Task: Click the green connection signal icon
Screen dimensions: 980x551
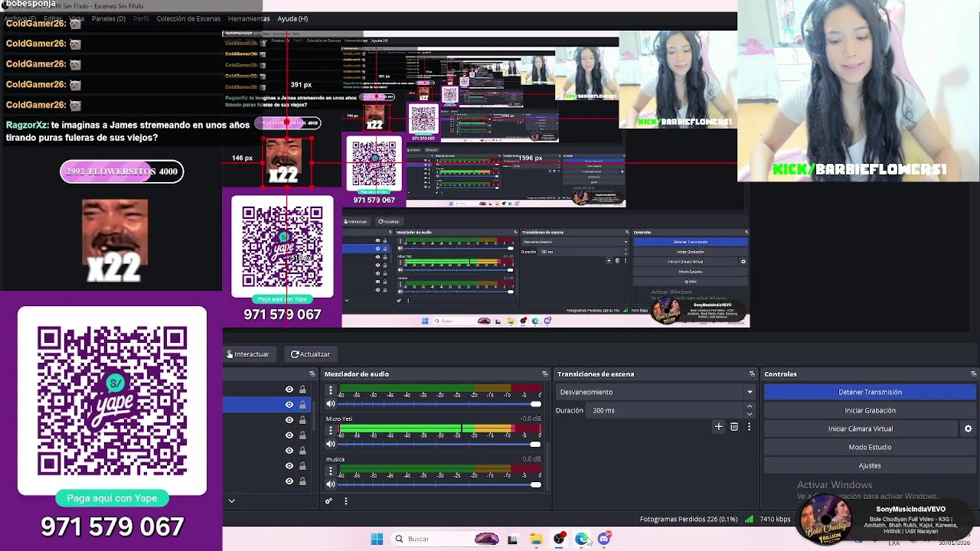Action: coord(749,519)
